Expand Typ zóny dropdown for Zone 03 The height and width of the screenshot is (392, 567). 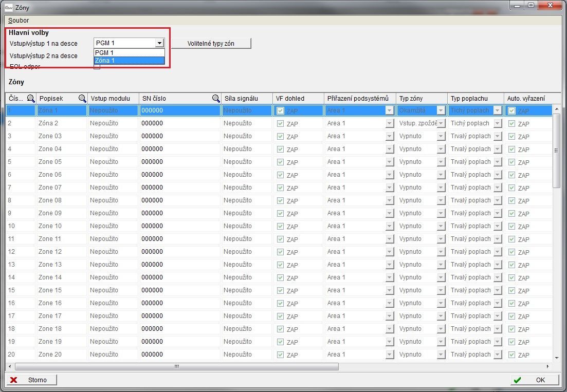click(x=441, y=136)
